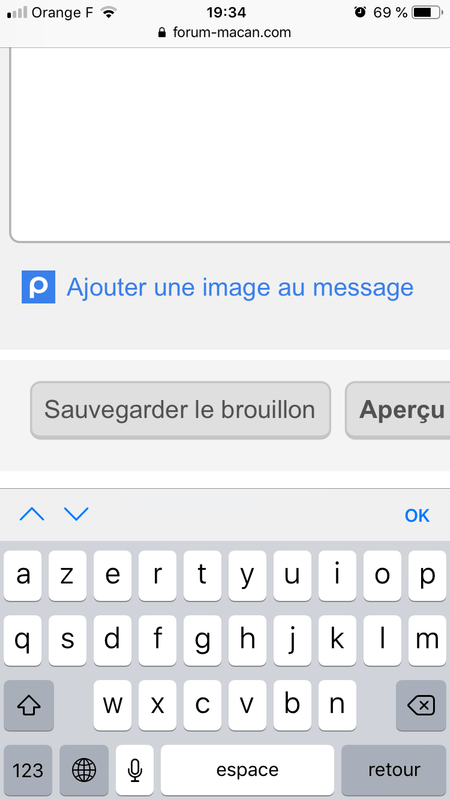The height and width of the screenshot is (800, 450).
Task: Toggle the shift arrow key
Action: tap(29, 705)
